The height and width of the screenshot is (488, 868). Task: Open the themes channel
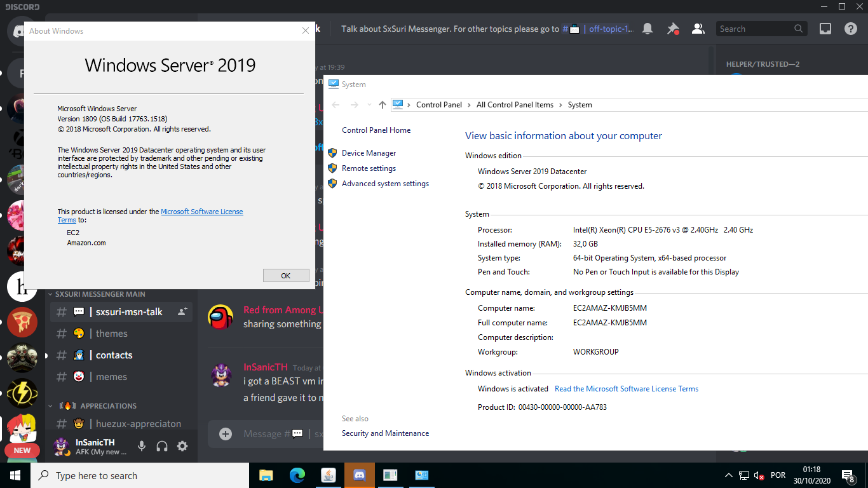(121, 334)
